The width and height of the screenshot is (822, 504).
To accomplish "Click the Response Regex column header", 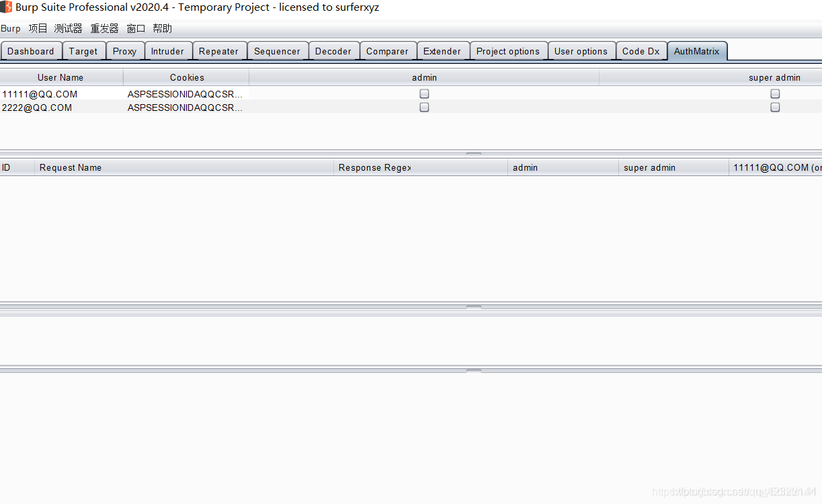I will (421, 167).
